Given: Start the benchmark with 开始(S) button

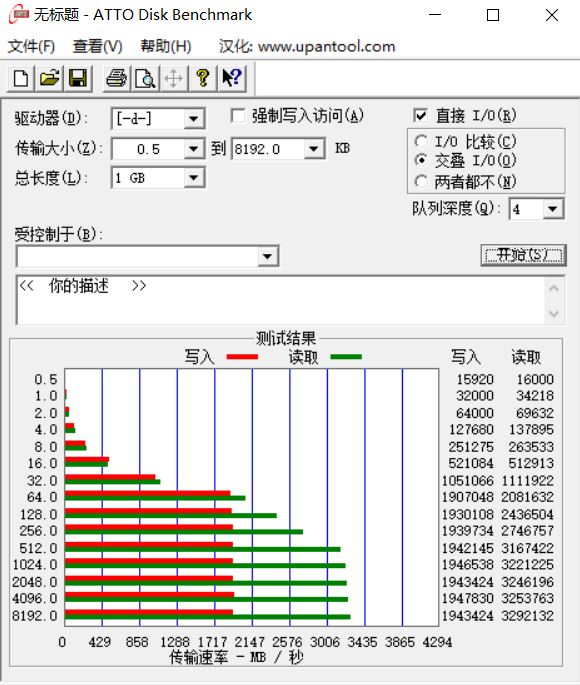Looking at the screenshot, I should coord(523,255).
